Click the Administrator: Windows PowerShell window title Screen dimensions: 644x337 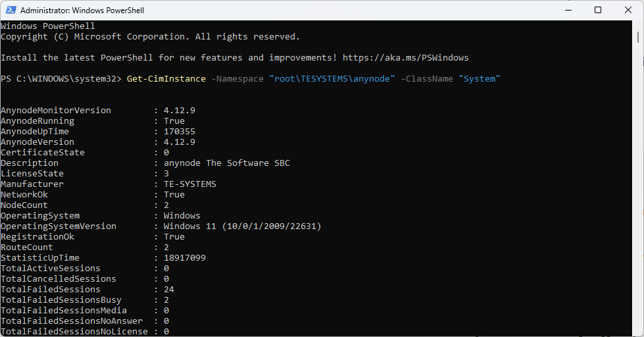click(82, 11)
